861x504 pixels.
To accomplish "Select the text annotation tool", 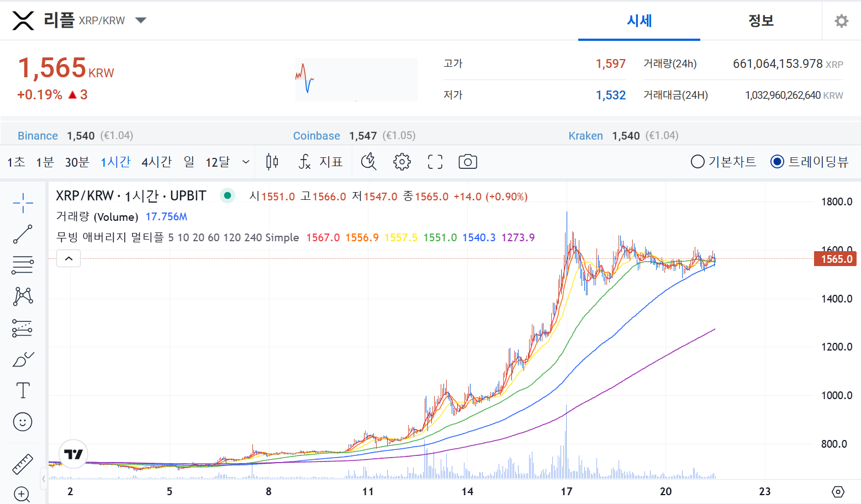I will (x=23, y=390).
